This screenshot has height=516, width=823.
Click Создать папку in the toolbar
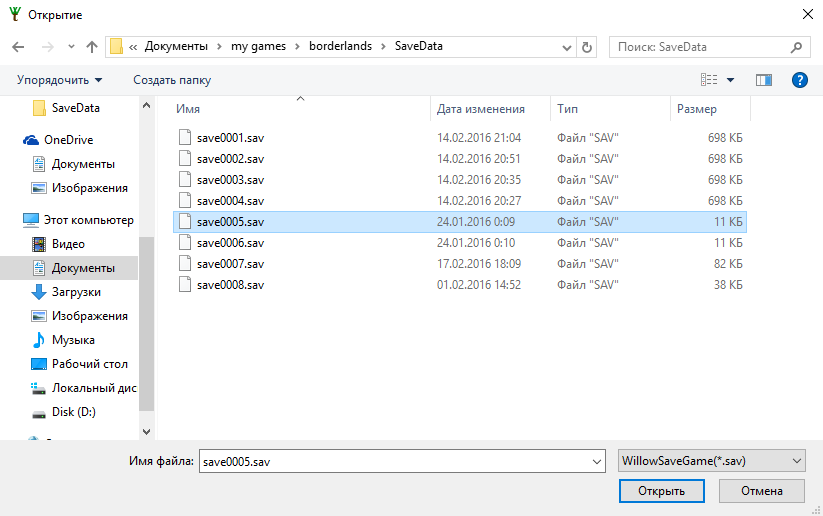pyautogui.click(x=172, y=80)
